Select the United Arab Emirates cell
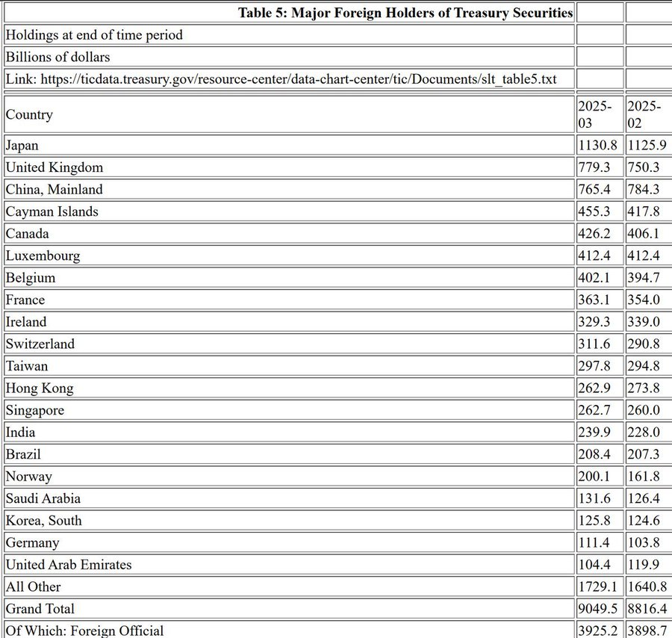The image size is (672, 638). (68, 564)
